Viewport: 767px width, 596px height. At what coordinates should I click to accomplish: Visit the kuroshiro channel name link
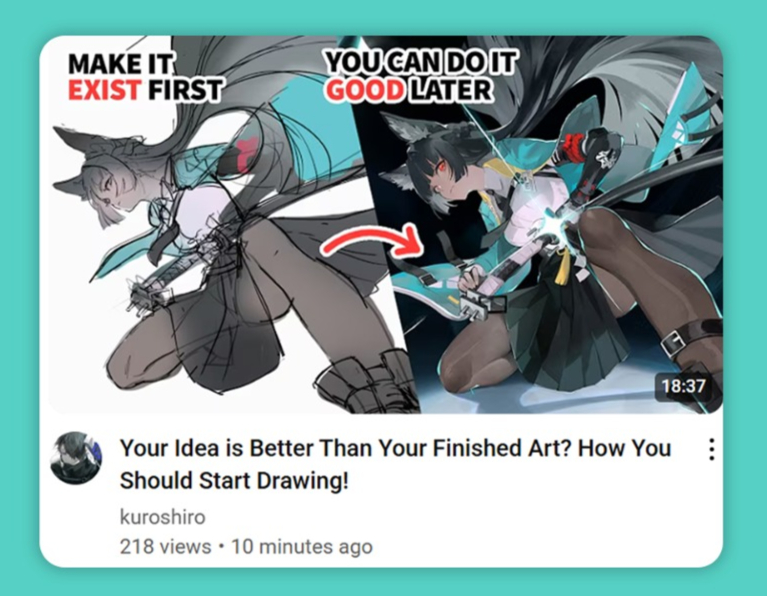162,517
